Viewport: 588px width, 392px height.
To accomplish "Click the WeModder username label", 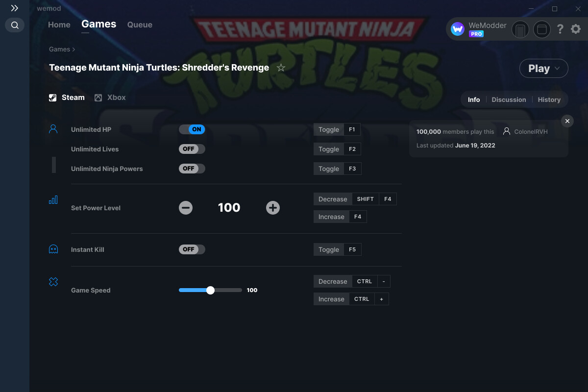I will (488, 25).
